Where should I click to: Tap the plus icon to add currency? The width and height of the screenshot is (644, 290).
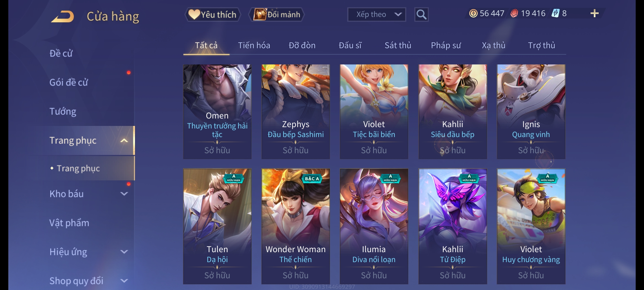click(595, 13)
